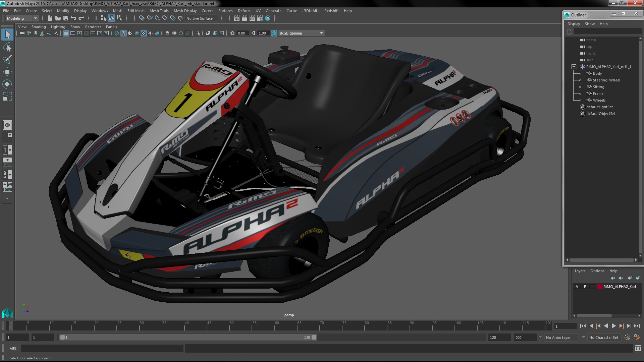Select by component type mode icon

click(119, 18)
